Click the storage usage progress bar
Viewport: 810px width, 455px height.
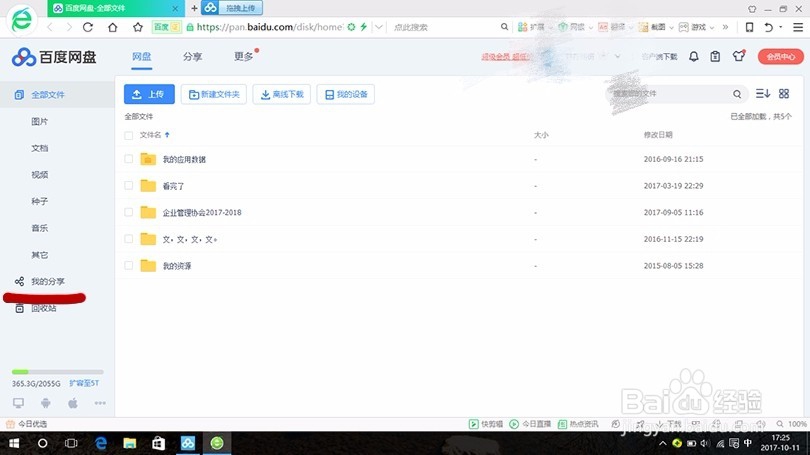pyautogui.click(x=57, y=372)
